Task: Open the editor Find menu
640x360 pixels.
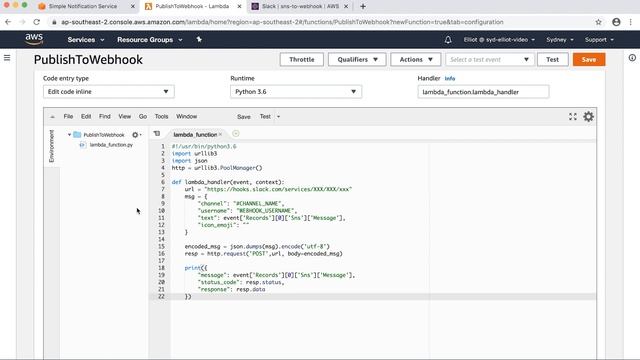Action: [x=104, y=117]
